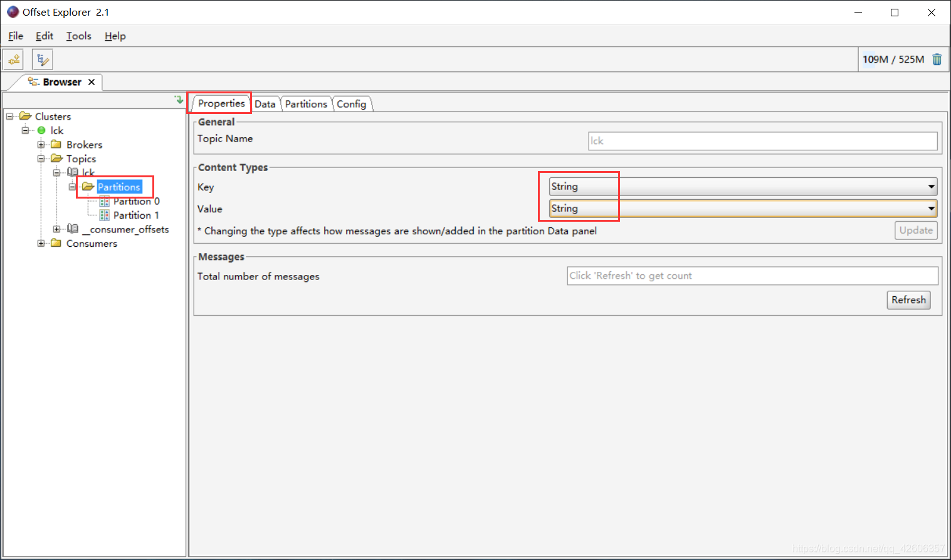The height and width of the screenshot is (560, 951).
Task: Select the lck cluster tree item
Action: pyautogui.click(x=57, y=130)
